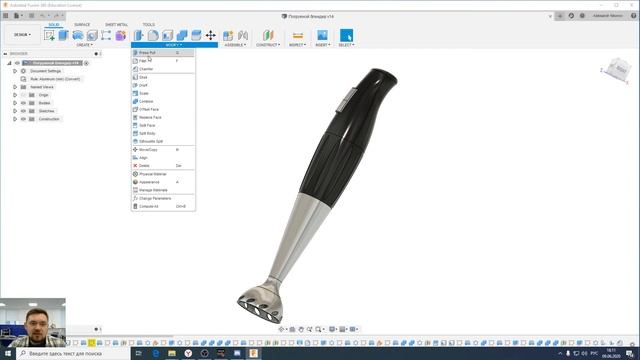Click the New Component assemble icon
The width and height of the screenshot is (640, 360).
228,36
